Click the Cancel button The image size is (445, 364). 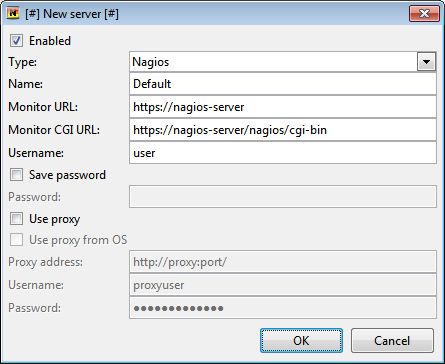392,340
